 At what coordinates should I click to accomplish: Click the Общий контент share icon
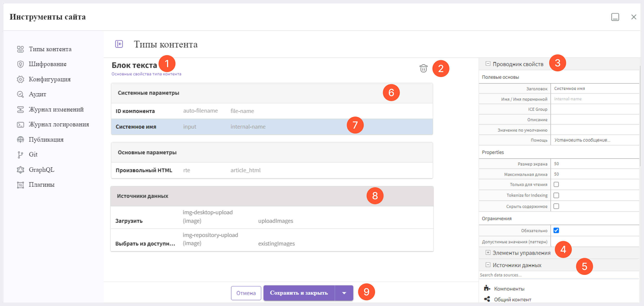tap(487, 299)
